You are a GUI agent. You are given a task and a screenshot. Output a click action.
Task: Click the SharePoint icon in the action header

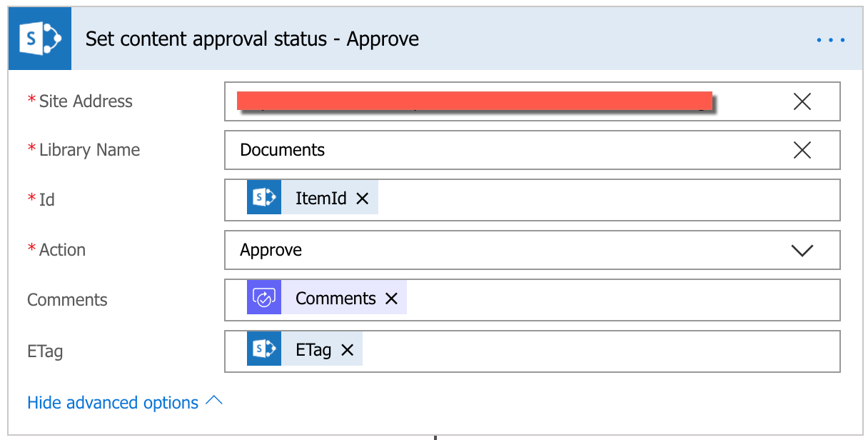click(39, 39)
